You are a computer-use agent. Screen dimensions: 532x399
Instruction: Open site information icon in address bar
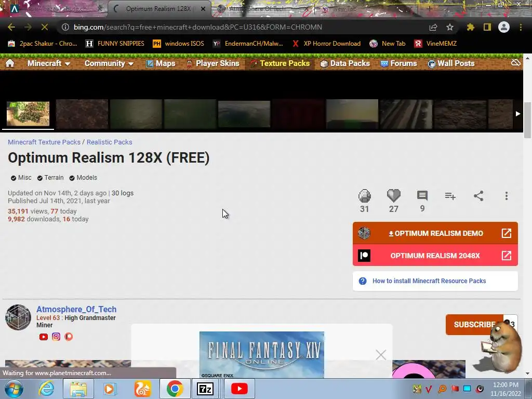(65, 27)
